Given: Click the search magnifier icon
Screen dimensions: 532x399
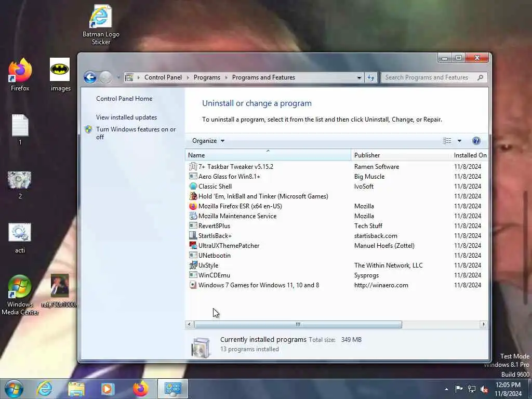Looking at the screenshot, I should [x=480, y=78].
